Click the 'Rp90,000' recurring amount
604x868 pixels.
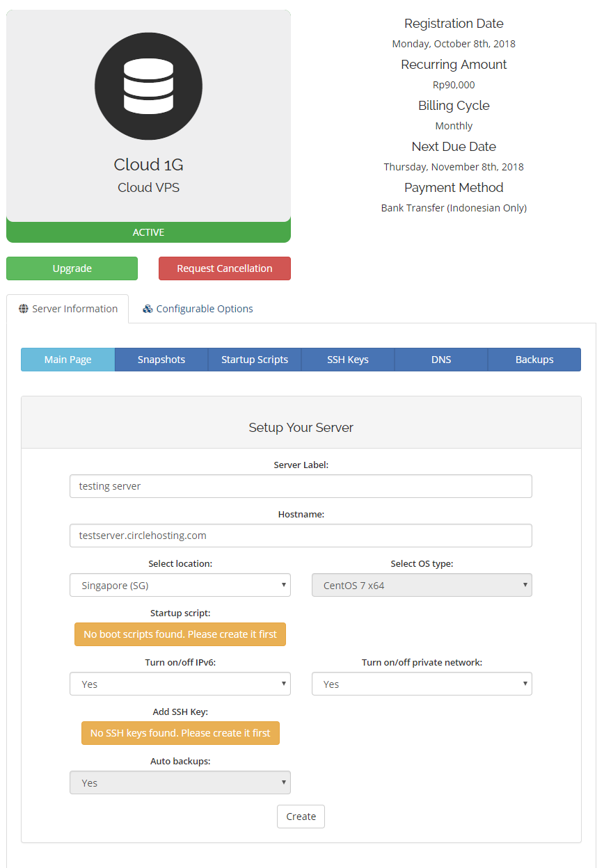point(454,85)
